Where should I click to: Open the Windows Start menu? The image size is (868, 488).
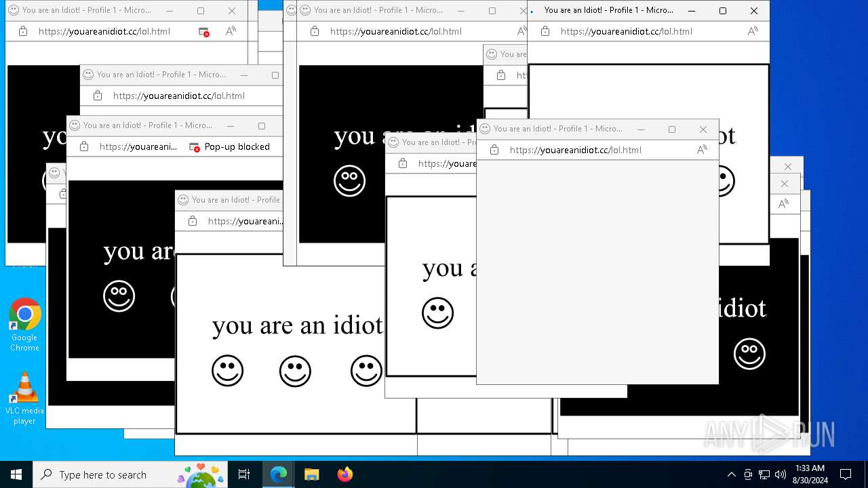point(16,474)
